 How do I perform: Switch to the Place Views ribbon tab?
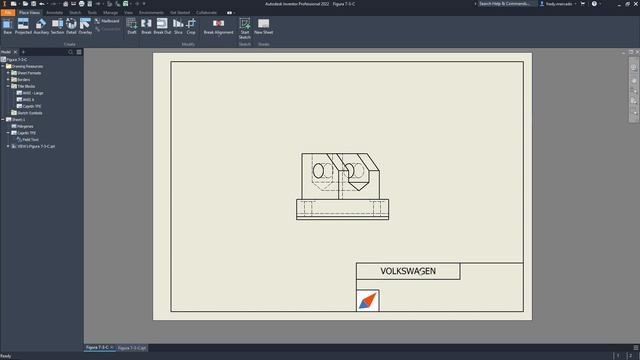click(x=29, y=13)
